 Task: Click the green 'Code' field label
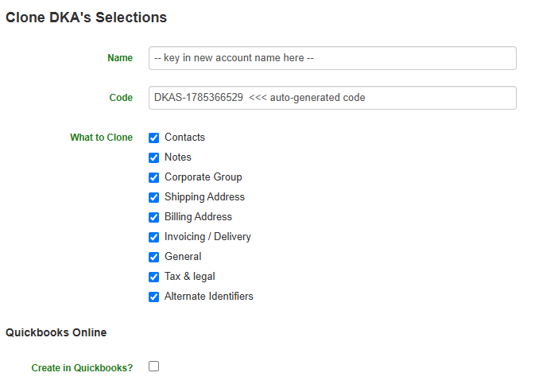coord(121,98)
